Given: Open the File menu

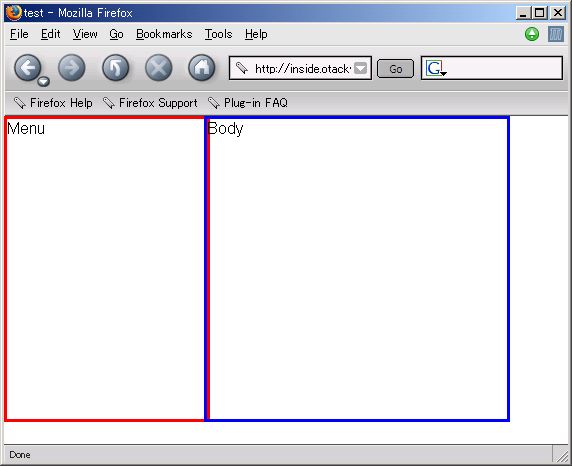Looking at the screenshot, I should [x=19, y=34].
